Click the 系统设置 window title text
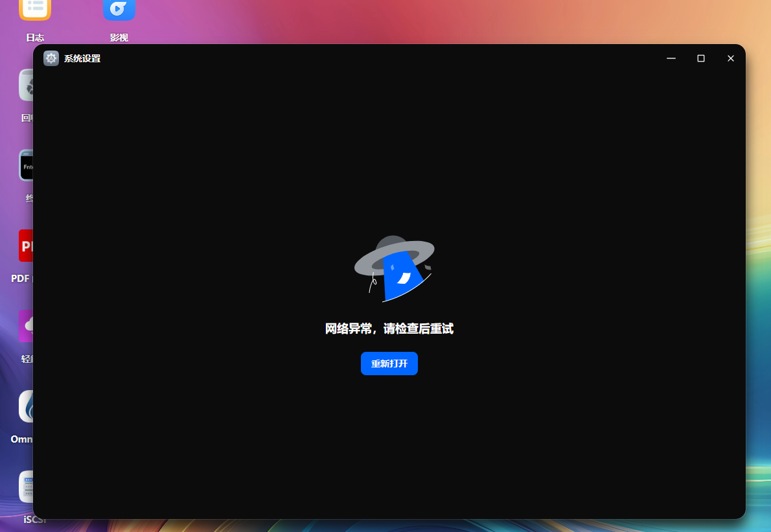Viewport: 771px width, 532px height. pos(81,58)
